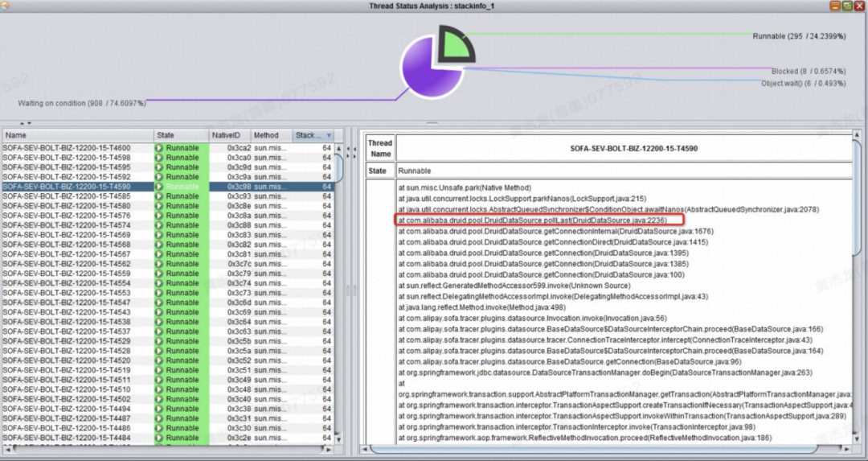Image resolution: width=868 pixels, height=461 pixels.
Task: Click the Runnable icon in the T4595 row
Action: coord(159,167)
